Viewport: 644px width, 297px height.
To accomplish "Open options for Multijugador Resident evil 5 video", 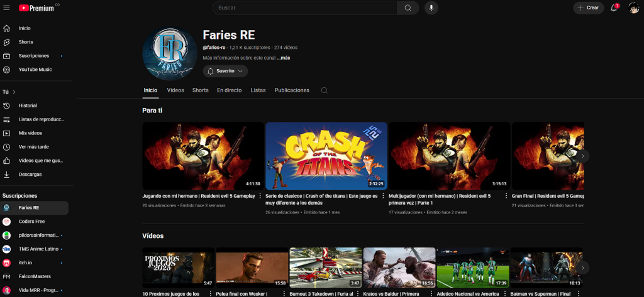I will (506, 196).
